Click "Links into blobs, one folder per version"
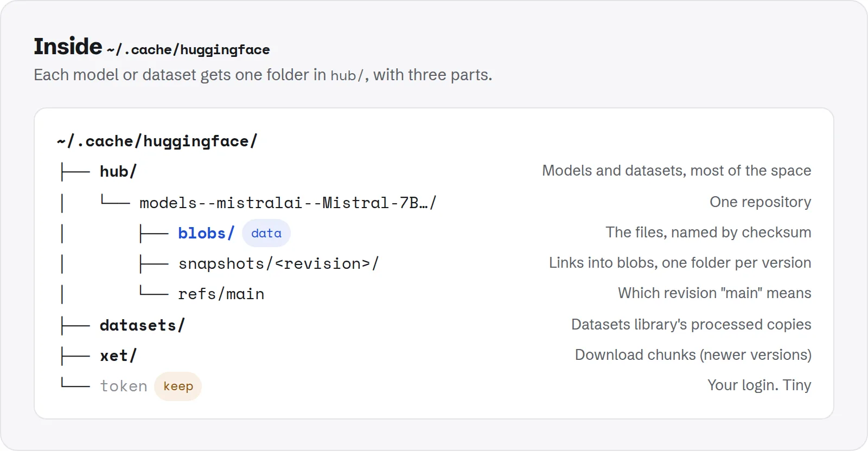868x452 pixels. click(x=680, y=263)
